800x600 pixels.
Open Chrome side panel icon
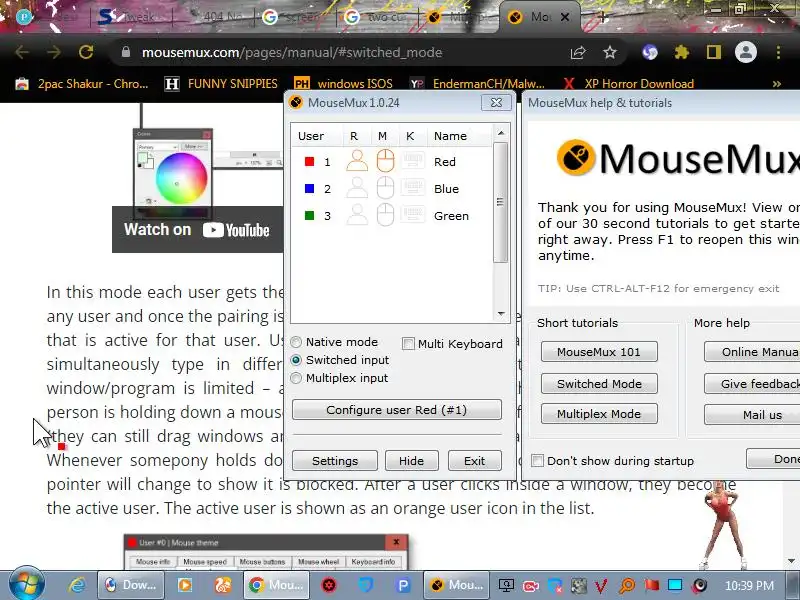tap(714, 52)
